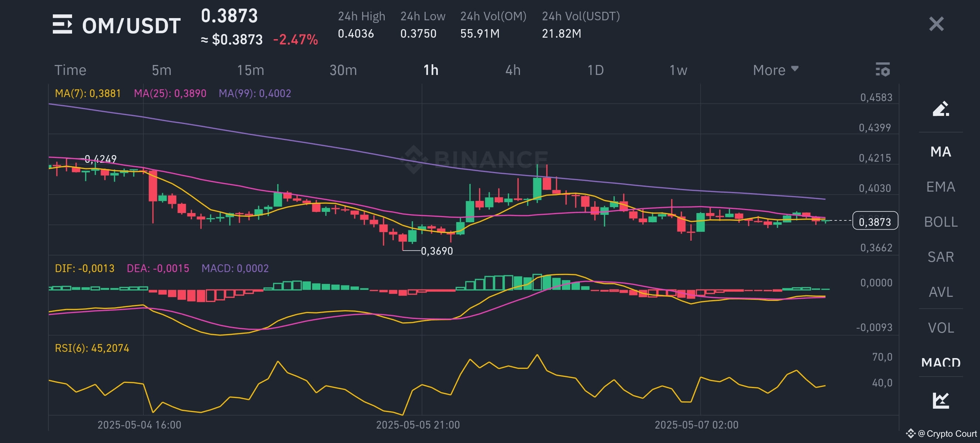This screenshot has height=443, width=980.
Task: Select the 30m timeframe
Action: [x=343, y=70]
